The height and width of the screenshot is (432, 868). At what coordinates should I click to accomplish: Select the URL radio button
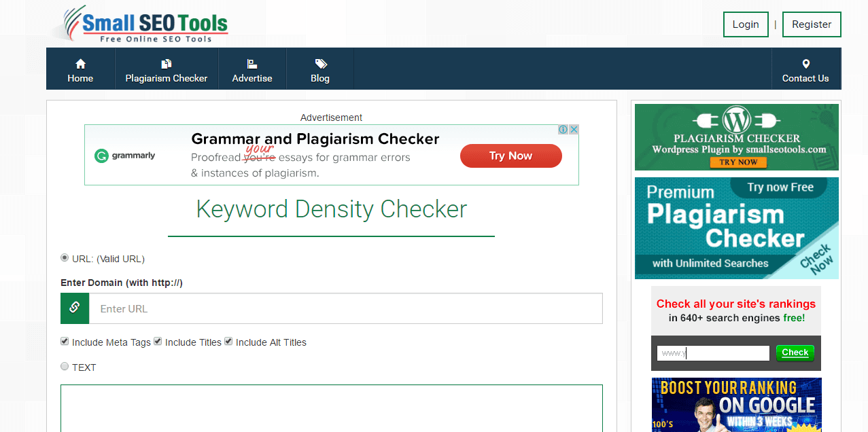click(65, 258)
